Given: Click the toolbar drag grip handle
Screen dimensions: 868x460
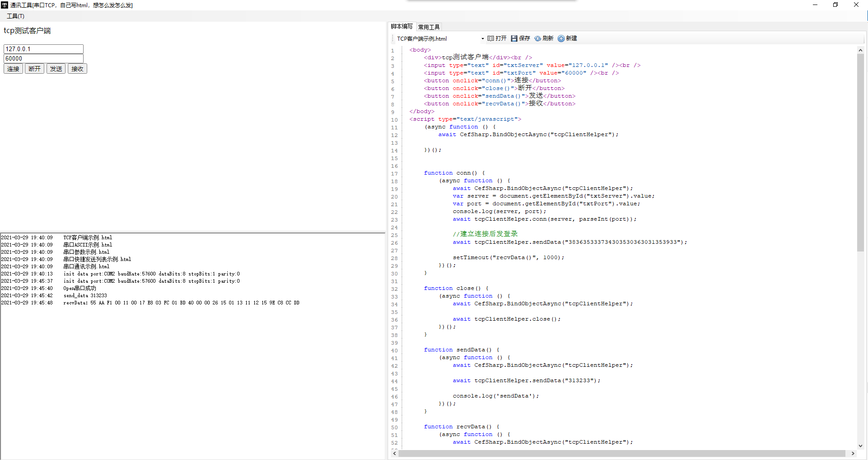Looking at the screenshot, I should [393, 39].
